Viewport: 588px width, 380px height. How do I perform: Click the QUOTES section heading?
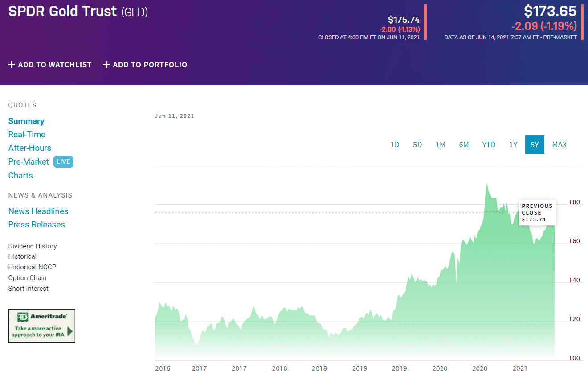[22, 105]
